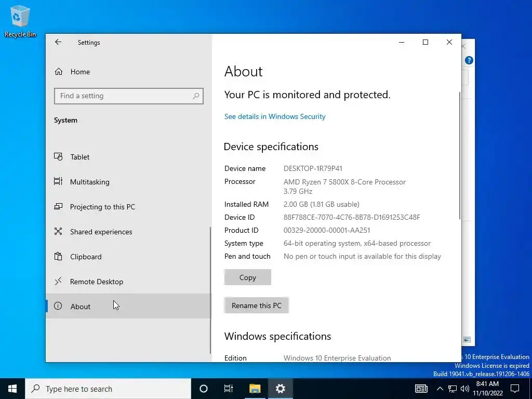Open Clipboard settings
532x399 pixels.
click(128, 257)
